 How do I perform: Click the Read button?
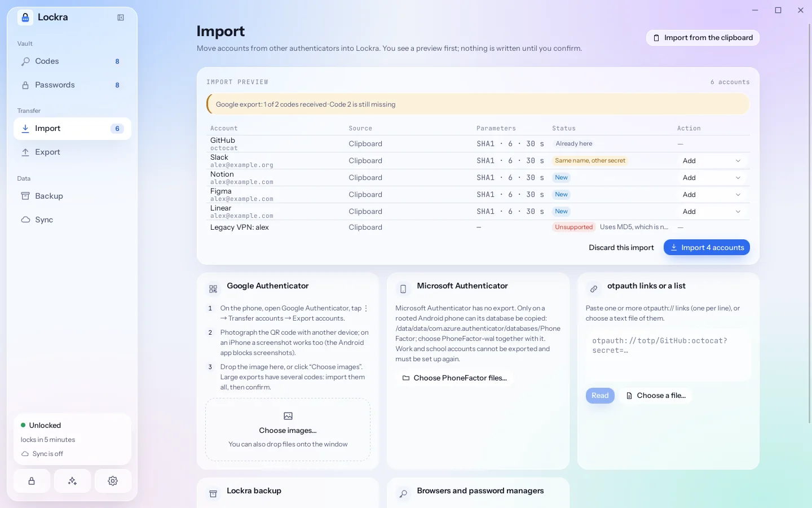tap(600, 396)
